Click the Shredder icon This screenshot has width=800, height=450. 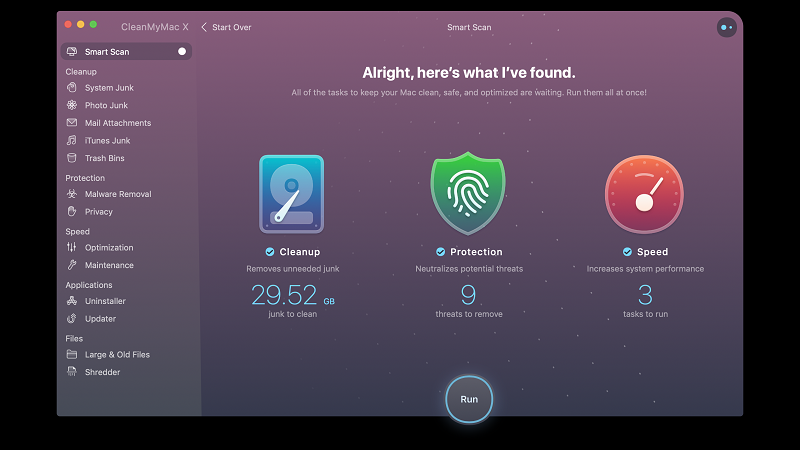pyautogui.click(x=72, y=372)
